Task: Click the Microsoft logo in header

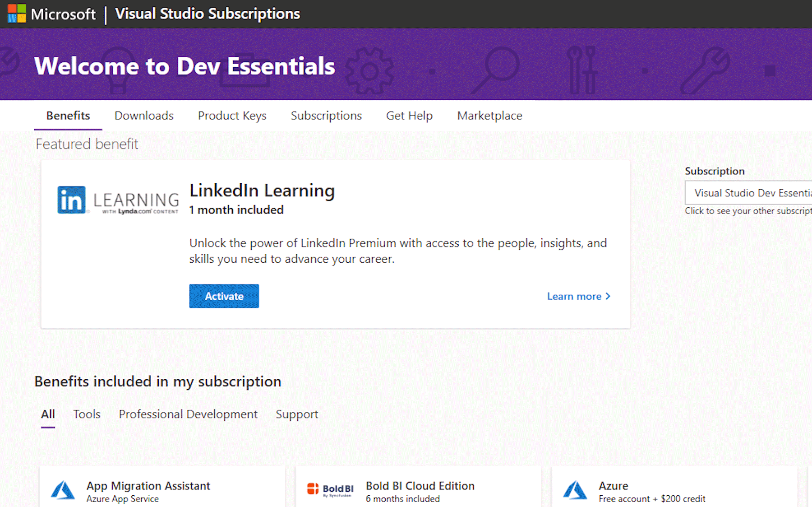Action: [17, 14]
